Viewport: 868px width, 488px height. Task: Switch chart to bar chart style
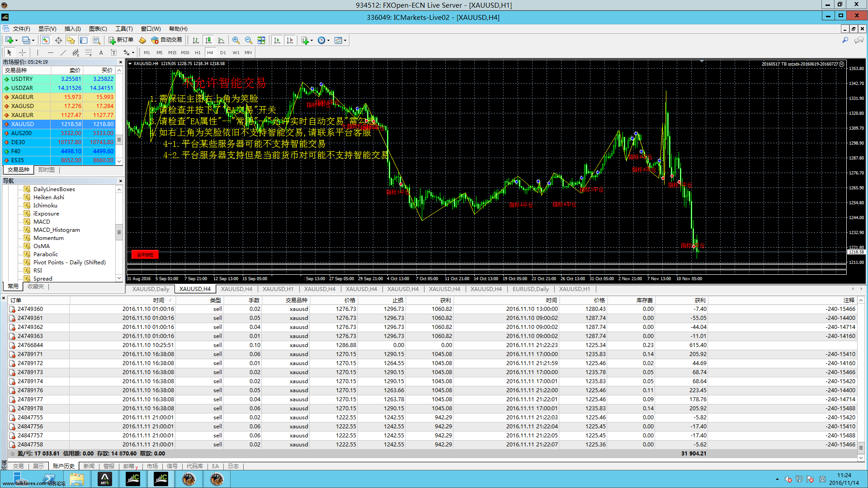[x=196, y=40]
